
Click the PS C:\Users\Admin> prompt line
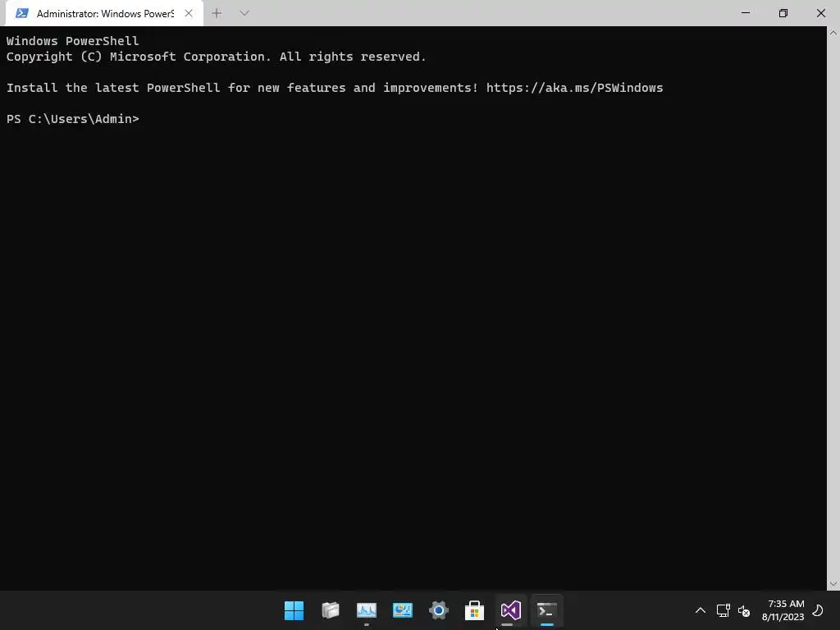click(73, 119)
